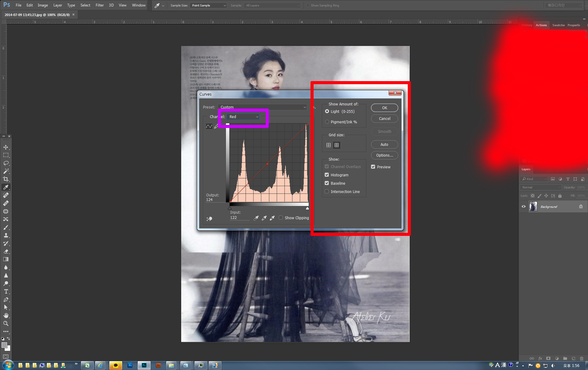Choose the pencil draw-curve tool
588x370 pixels.
pos(216,126)
